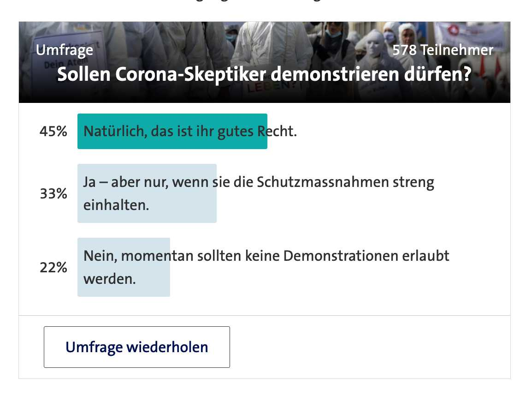Screen dimensions: 532x396
Task: Click the 'Umfrage' label in the header
Action: [x=65, y=50]
